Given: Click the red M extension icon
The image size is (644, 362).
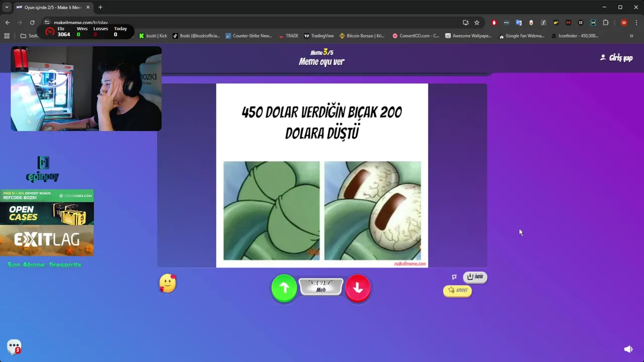Looking at the screenshot, I should (568, 23).
